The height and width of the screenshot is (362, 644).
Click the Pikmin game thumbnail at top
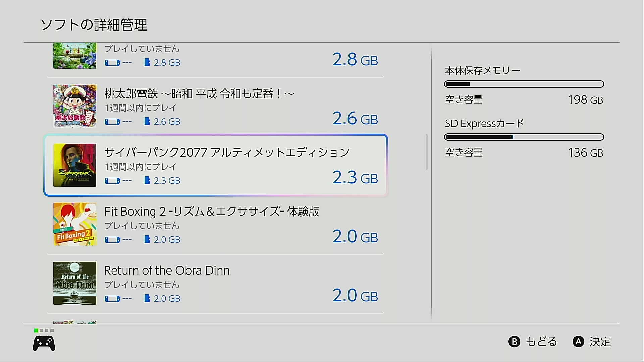[x=75, y=56]
